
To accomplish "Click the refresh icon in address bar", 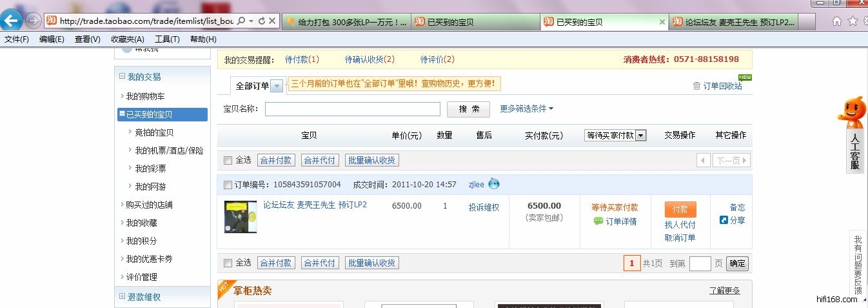I will (x=261, y=21).
